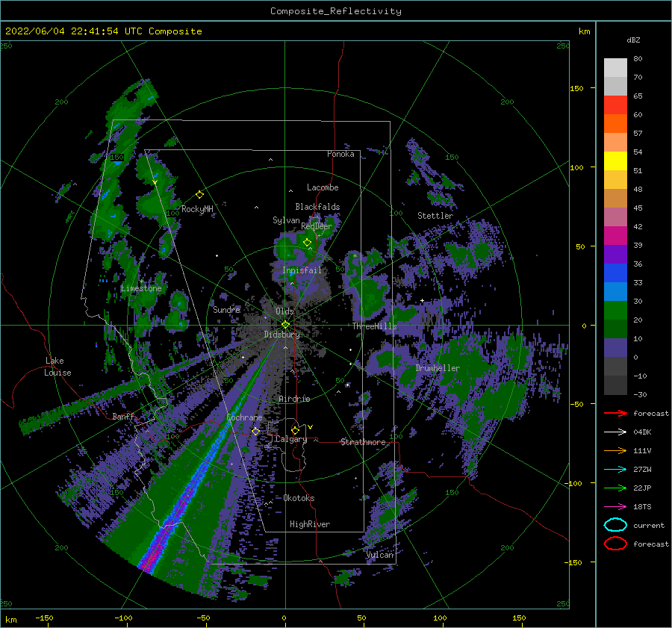Click the Composite_Reflectivity title text

point(336,11)
